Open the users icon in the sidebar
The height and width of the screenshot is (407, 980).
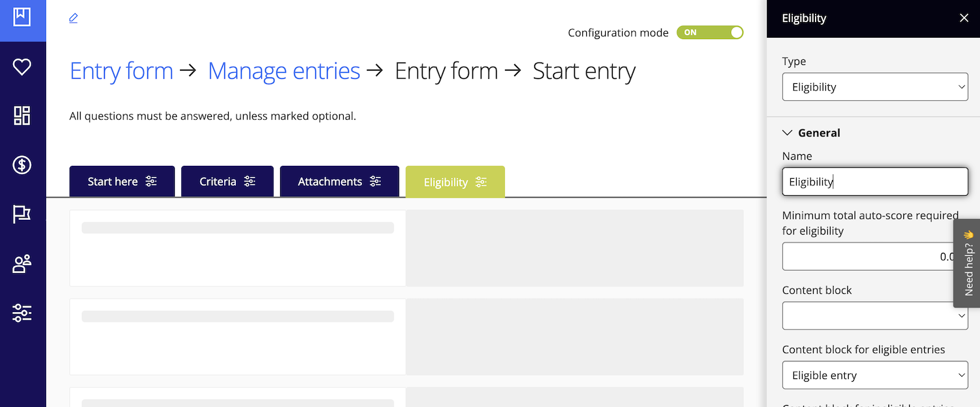(22, 263)
